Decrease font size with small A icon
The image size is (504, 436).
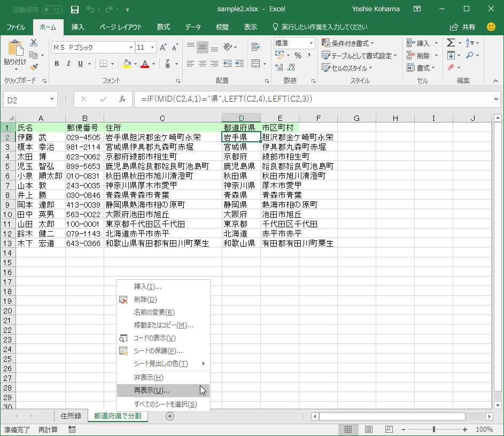click(x=175, y=48)
